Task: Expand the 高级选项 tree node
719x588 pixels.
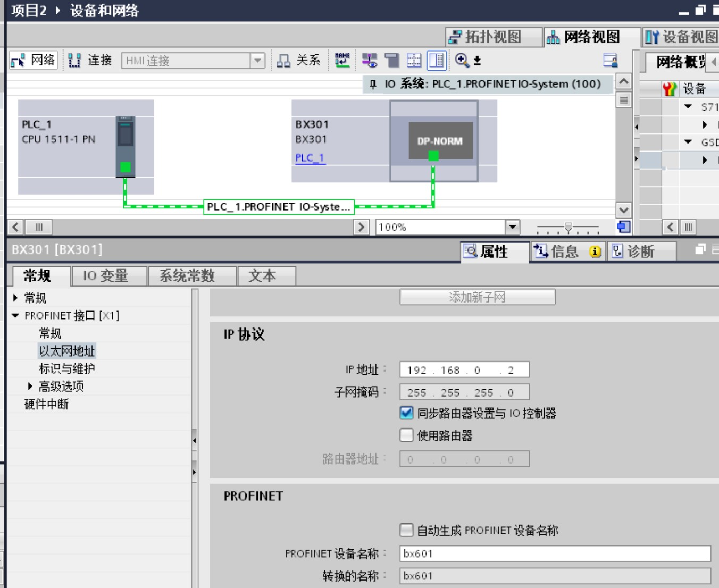Action: click(x=30, y=387)
